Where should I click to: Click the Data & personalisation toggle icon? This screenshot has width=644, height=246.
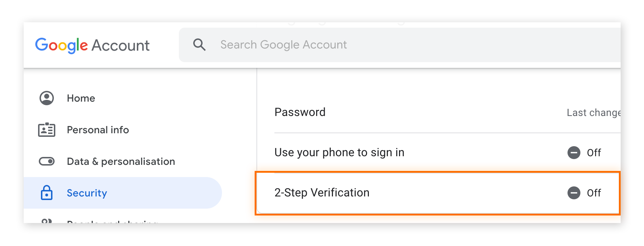click(46, 161)
